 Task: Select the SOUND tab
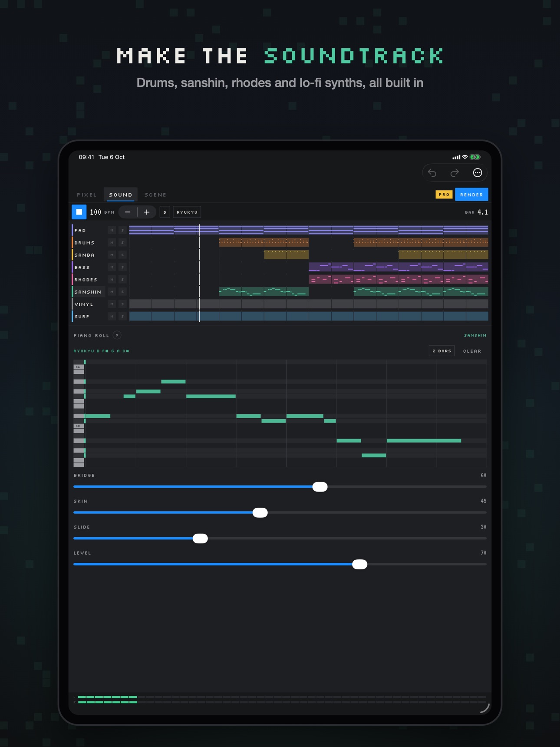pyautogui.click(x=121, y=195)
